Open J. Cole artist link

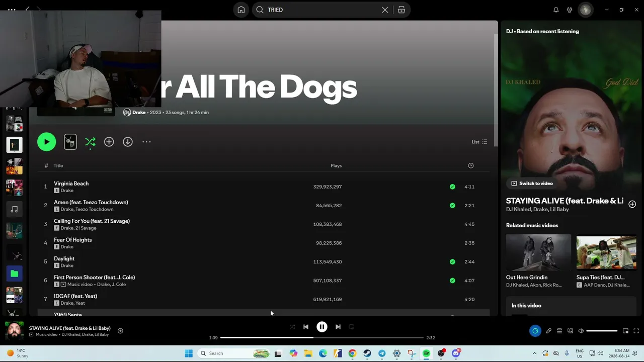tap(119, 285)
